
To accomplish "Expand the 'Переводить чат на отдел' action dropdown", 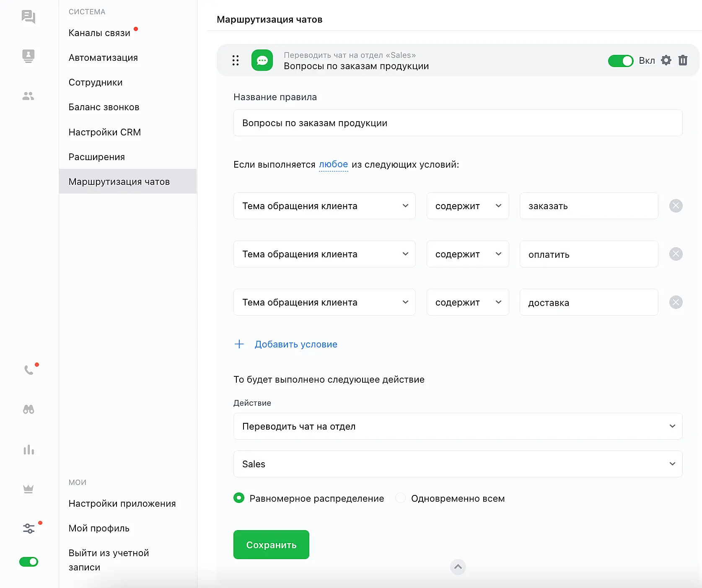I will pyautogui.click(x=458, y=426).
